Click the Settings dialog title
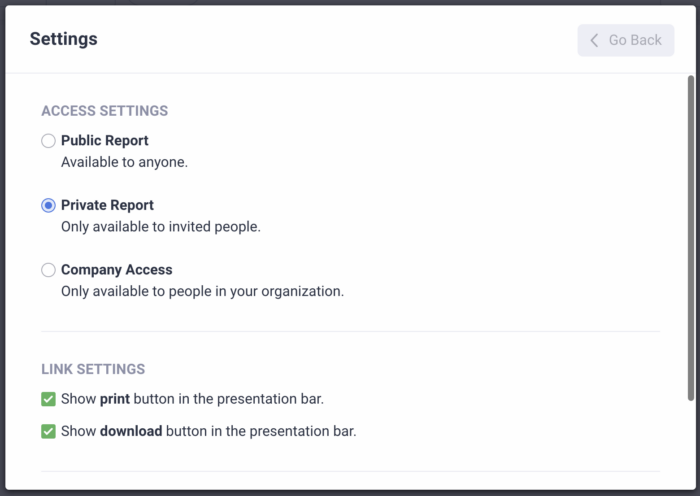This screenshot has height=496, width=700. (64, 39)
